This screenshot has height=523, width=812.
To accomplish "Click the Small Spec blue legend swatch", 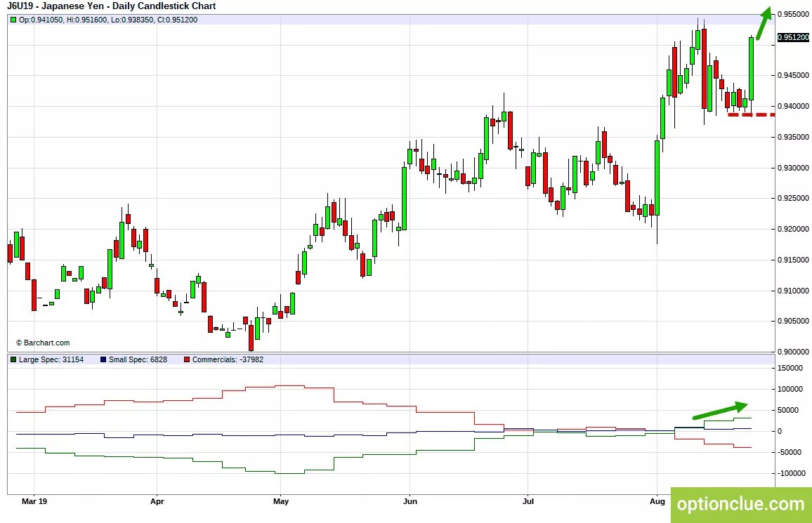I will tap(103, 359).
